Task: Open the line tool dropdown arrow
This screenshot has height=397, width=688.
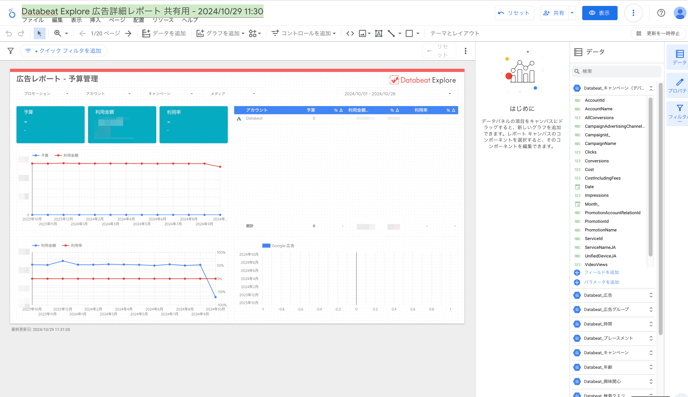Action: [400, 33]
